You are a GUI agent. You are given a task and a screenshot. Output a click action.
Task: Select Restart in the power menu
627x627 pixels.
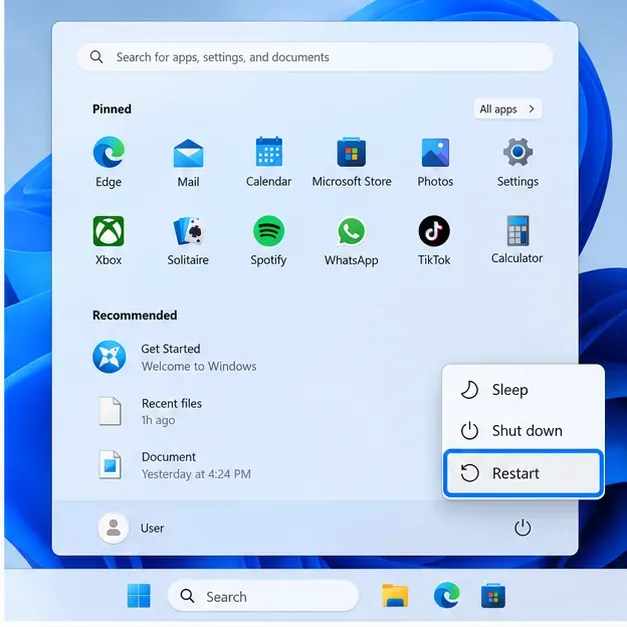523,473
